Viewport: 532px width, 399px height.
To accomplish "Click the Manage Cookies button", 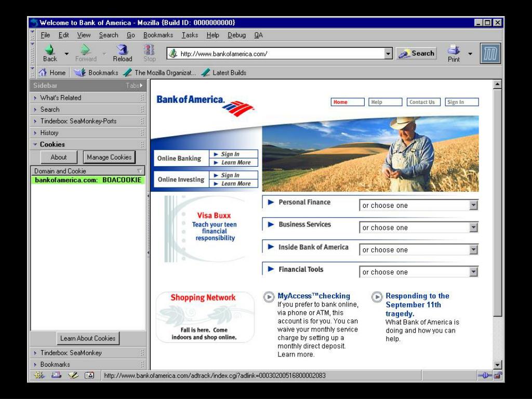I will (109, 157).
